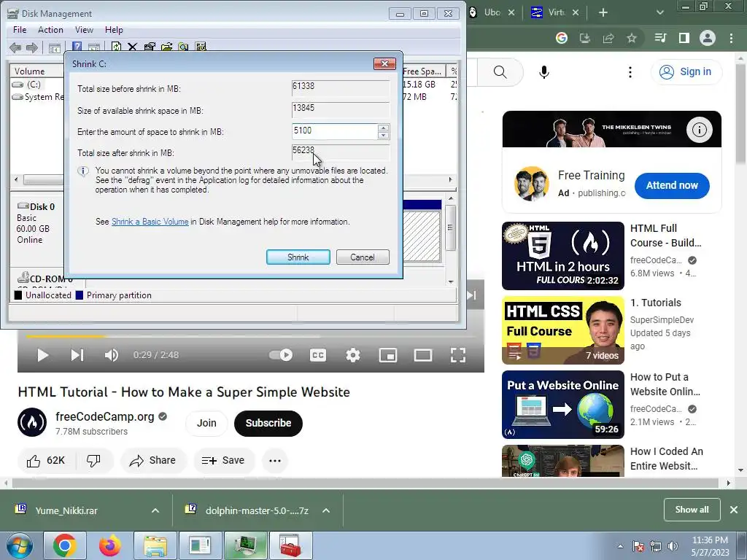Image resolution: width=747 pixels, height=560 pixels.
Task: Enter full screen video mode
Action: click(x=458, y=355)
